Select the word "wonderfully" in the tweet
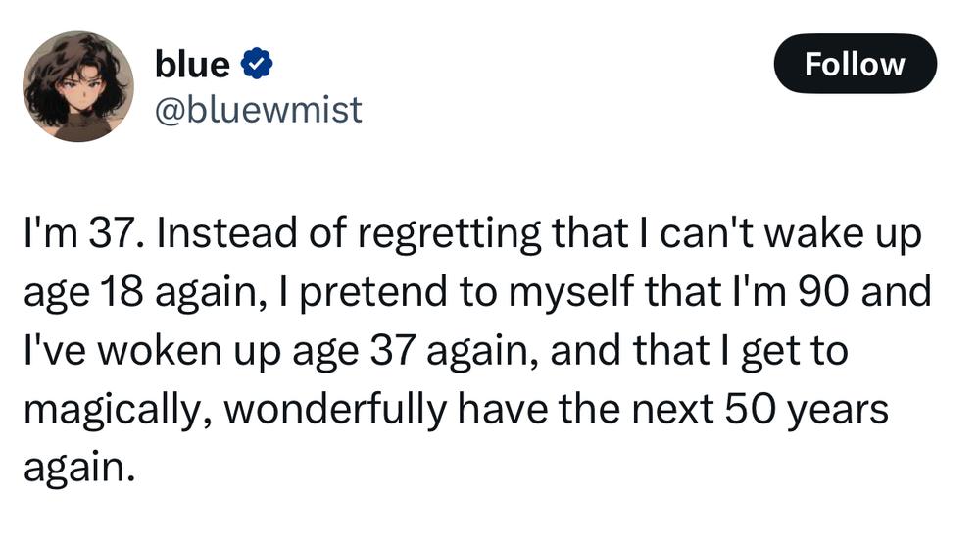 [335, 412]
